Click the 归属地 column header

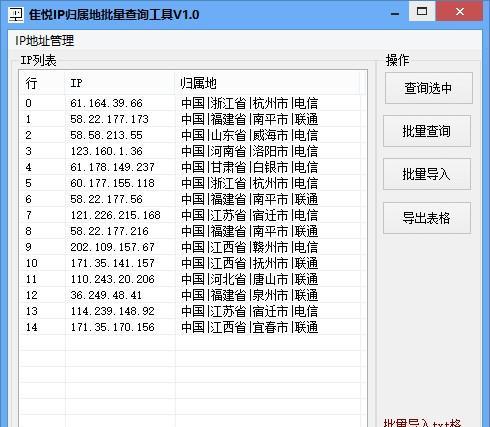198,83
